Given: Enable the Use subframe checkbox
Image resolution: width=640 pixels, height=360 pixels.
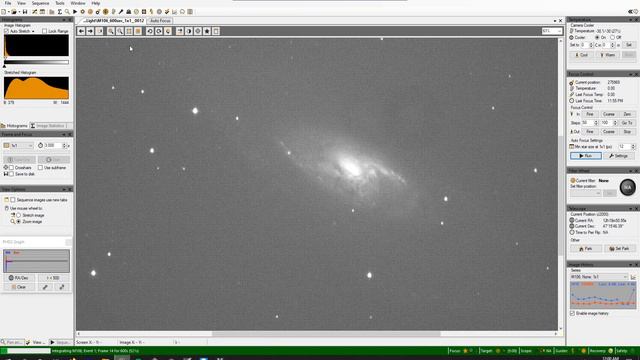Looking at the screenshot, I should (x=40, y=168).
